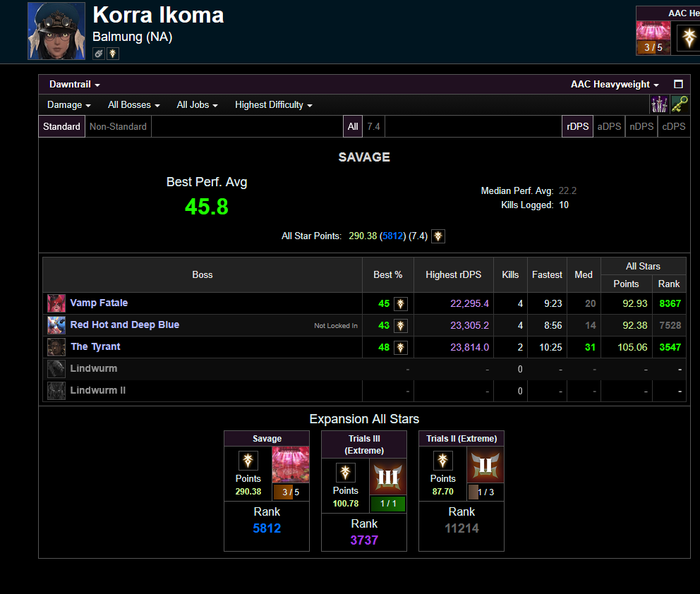
Task: Click the link icon under Balmung server name
Action: [99, 54]
